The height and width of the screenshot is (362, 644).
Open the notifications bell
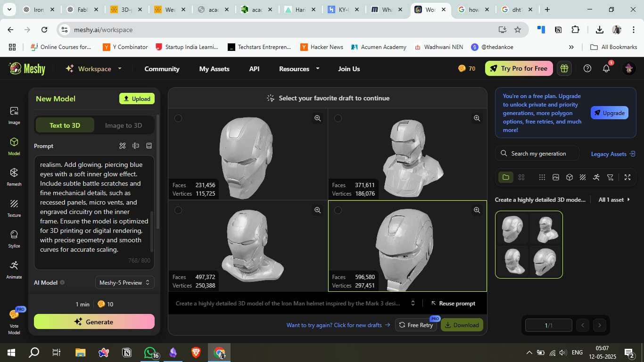[607, 68]
